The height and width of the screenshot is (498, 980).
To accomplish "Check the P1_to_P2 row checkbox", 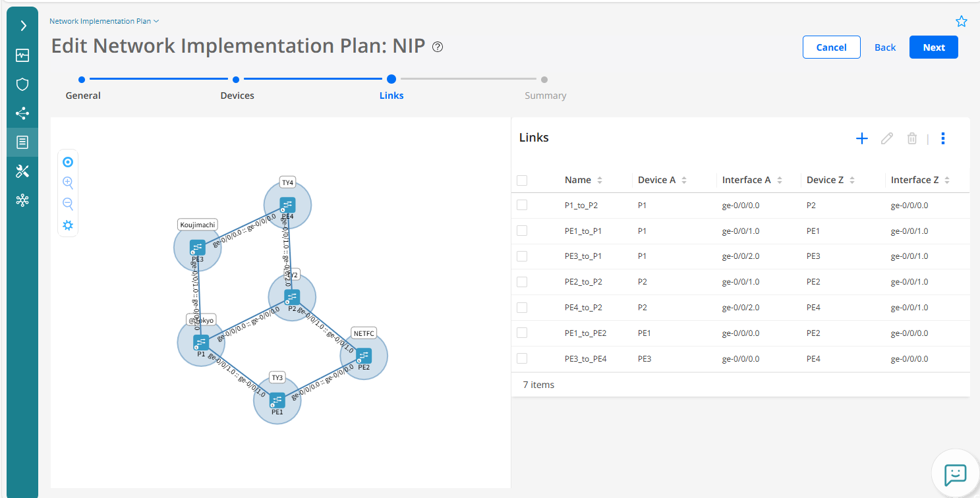I will point(522,206).
